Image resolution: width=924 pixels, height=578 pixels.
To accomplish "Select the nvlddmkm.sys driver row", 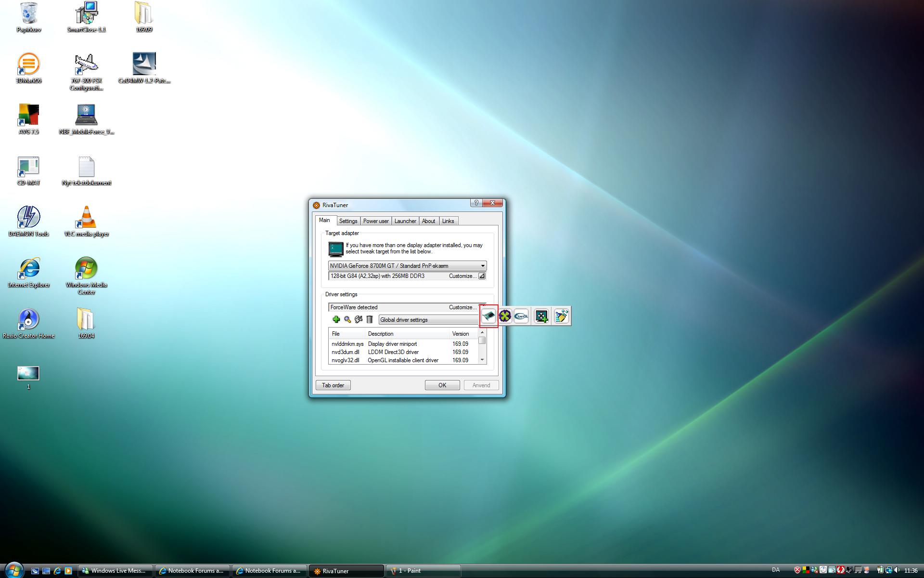I will [403, 344].
